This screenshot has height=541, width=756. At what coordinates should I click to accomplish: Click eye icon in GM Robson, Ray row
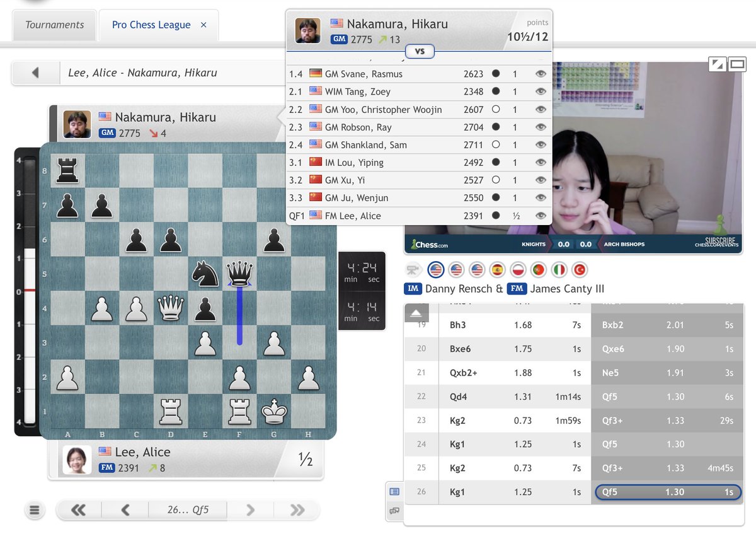pyautogui.click(x=540, y=127)
